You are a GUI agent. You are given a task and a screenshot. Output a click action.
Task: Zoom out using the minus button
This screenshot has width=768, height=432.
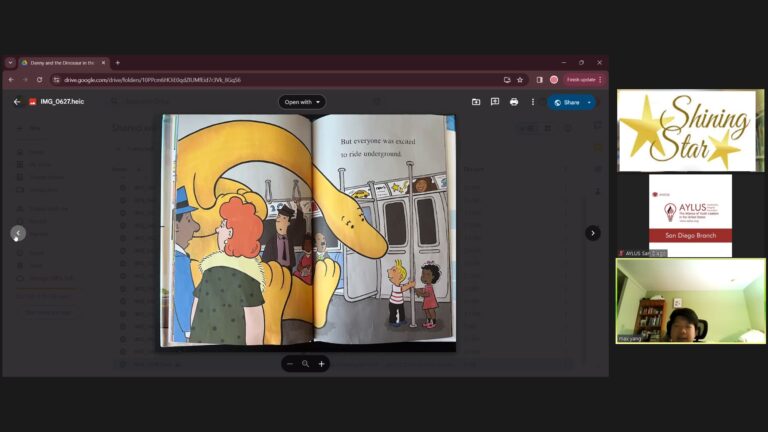point(290,364)
